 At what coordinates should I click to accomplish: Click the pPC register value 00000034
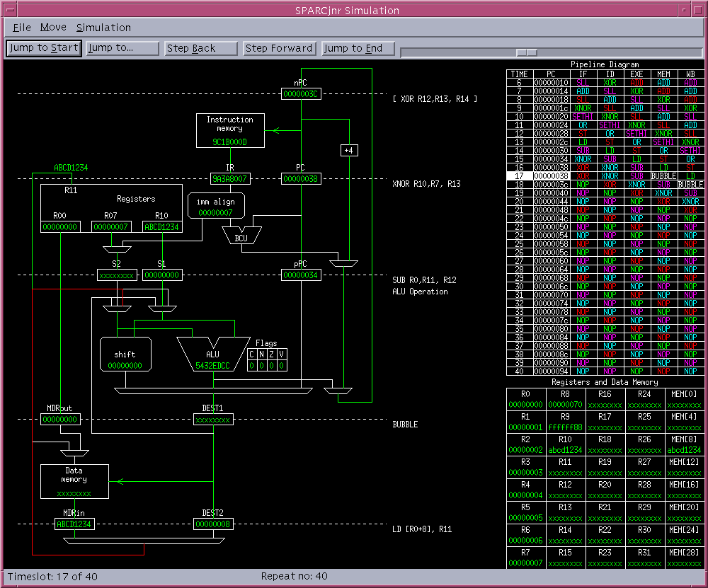coord(301,275)
